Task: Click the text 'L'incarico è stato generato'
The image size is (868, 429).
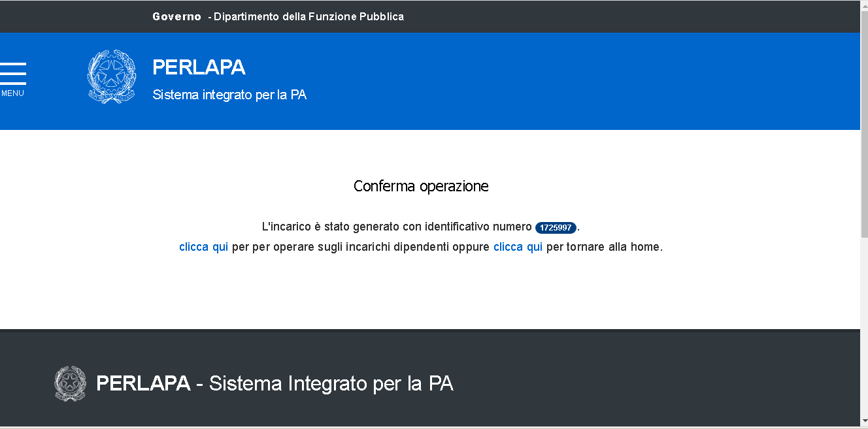Action: (x=325, y=227)
